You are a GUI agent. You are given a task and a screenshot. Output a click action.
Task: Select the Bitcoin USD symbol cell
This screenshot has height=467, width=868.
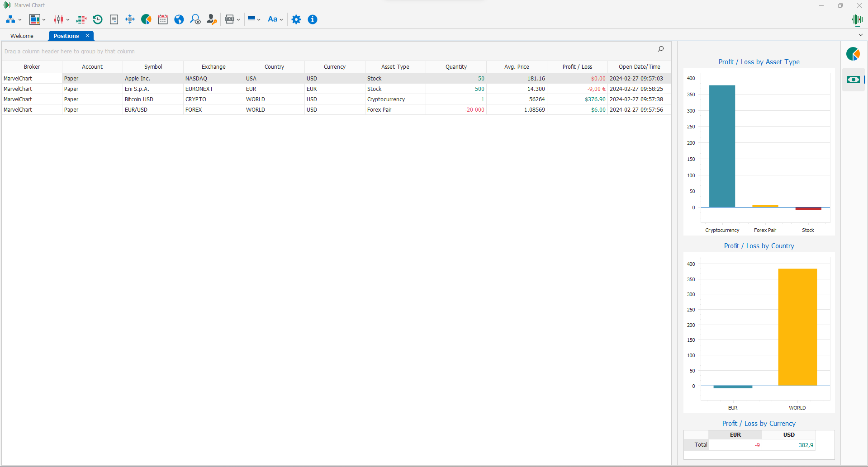153,99
